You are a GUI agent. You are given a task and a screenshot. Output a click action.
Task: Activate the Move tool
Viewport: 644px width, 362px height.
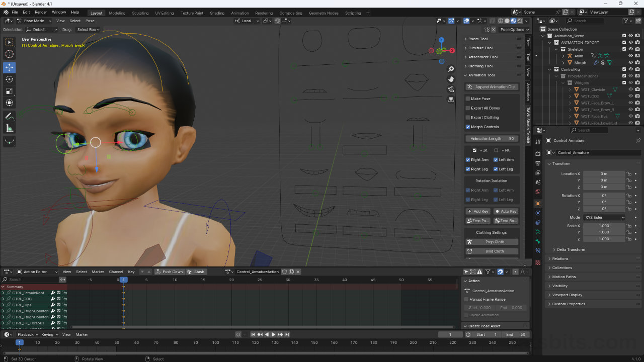[x=10, y=67]
